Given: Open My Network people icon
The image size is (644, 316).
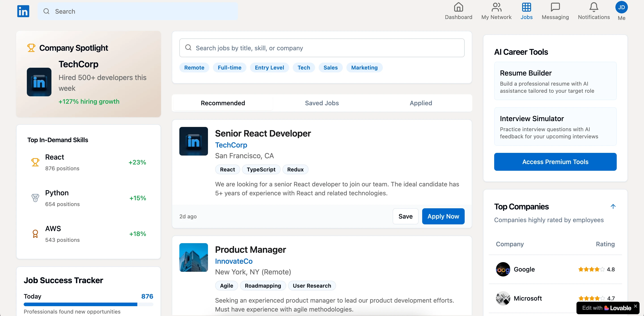Looking at the screenshot, I should (x=496, y=7).
